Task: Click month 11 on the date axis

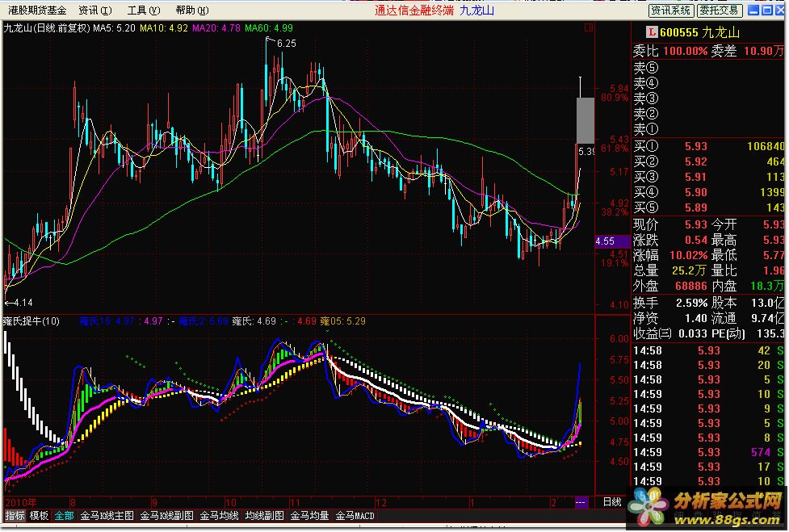Action: (x=295, y=502)
